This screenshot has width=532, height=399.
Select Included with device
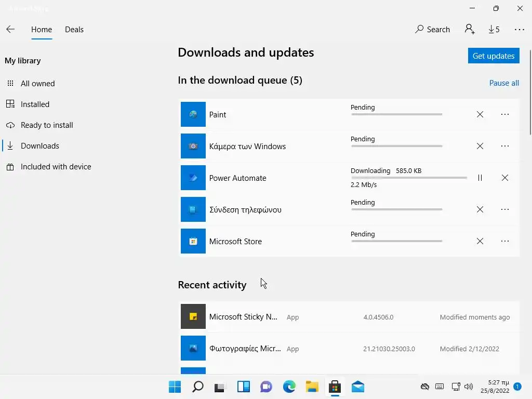(x=56, y=167)
